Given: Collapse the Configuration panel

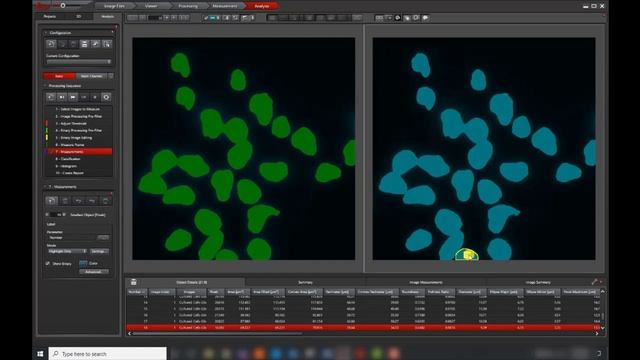Looking at the screenshot, I should click(x=45, y=33).
